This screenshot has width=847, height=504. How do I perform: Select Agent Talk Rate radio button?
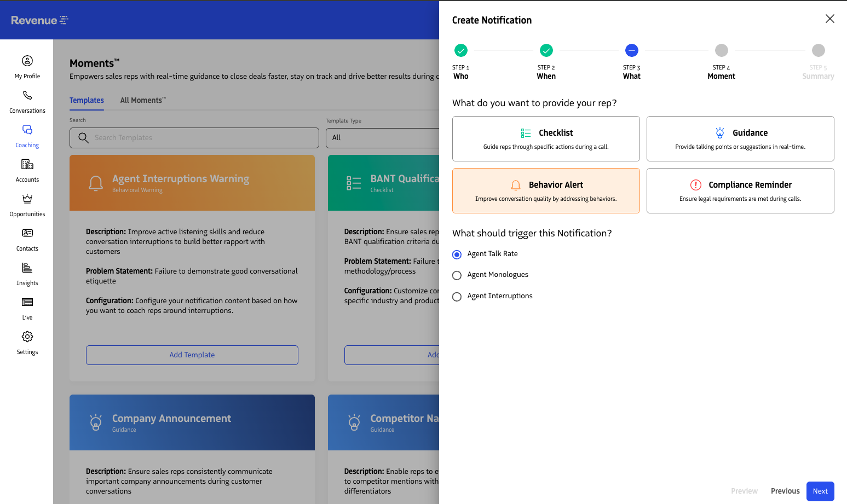click(x=457, y=254)
